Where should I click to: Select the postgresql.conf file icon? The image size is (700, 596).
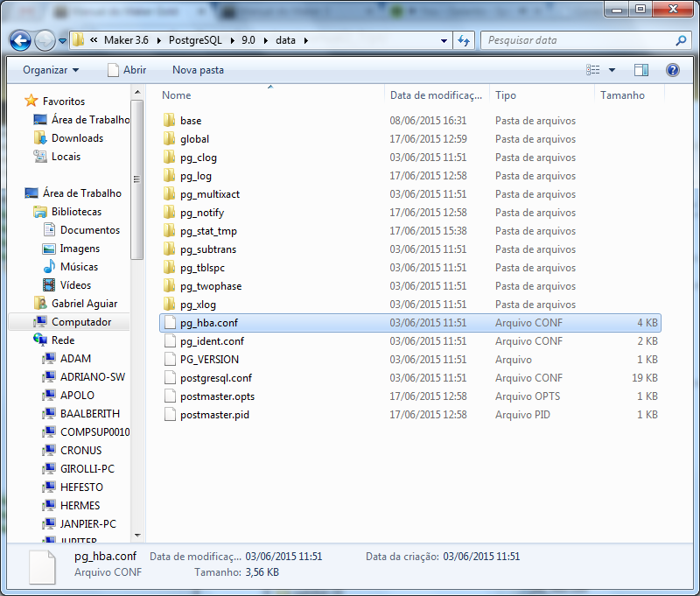(170, 378)
